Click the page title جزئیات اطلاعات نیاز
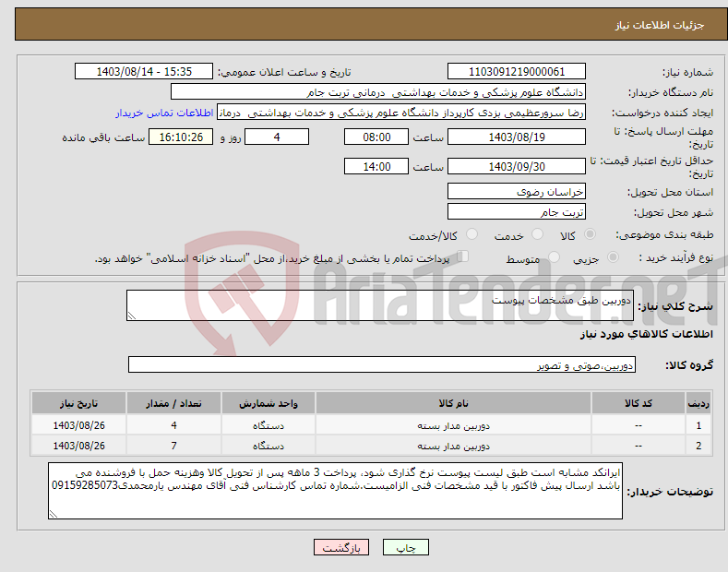The image size is (728, 572). pos(660,25)
